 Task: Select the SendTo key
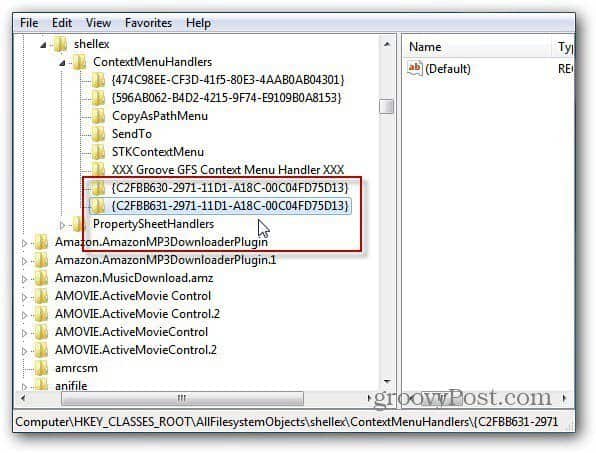[132, 134]
